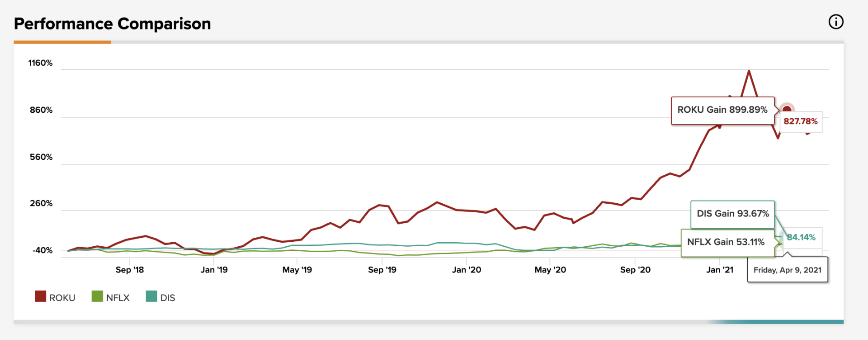Screen dimensions: 868x340
Task: Click the 827.78% ROKU value label
Action: click(800, 121)
